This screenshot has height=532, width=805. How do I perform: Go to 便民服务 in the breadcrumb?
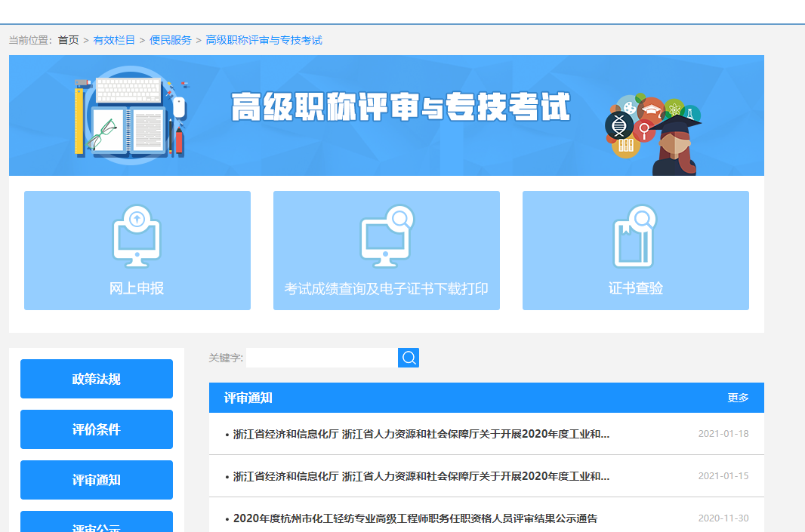[171, 40]
